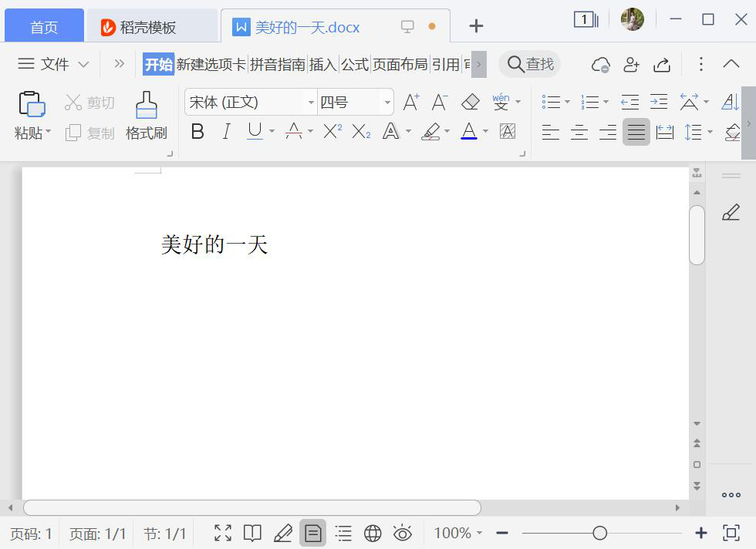Expand the line spacing dropdown arrow

coord(710,132)
